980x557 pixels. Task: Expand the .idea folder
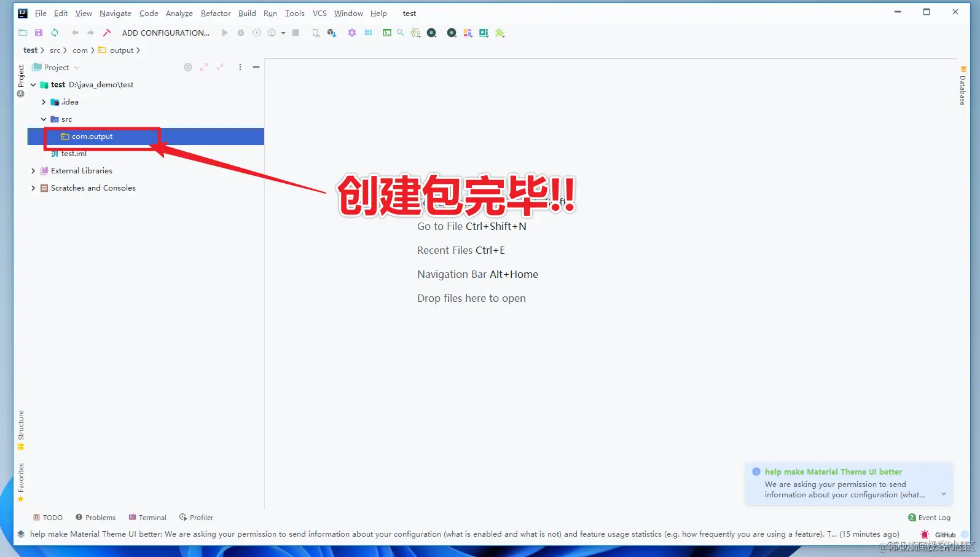(x=44, y=102)
